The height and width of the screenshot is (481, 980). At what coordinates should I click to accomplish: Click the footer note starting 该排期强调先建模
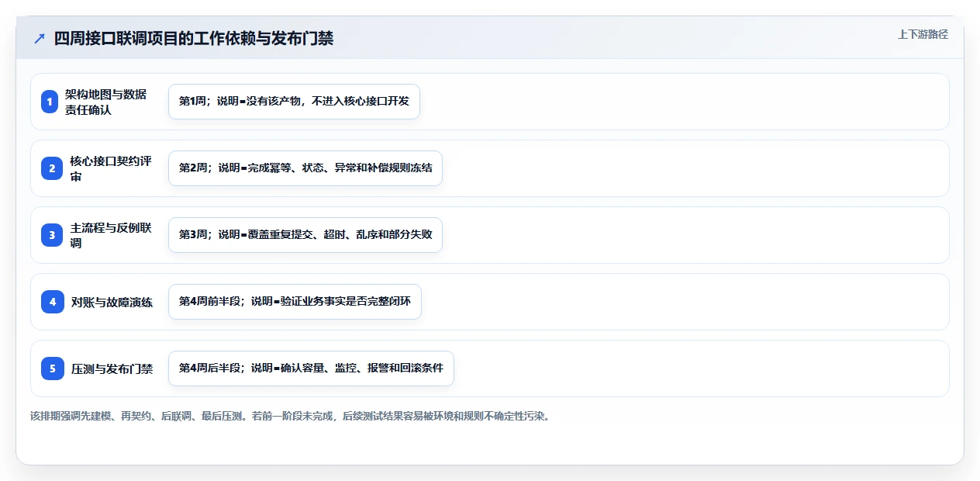[290, 416]
